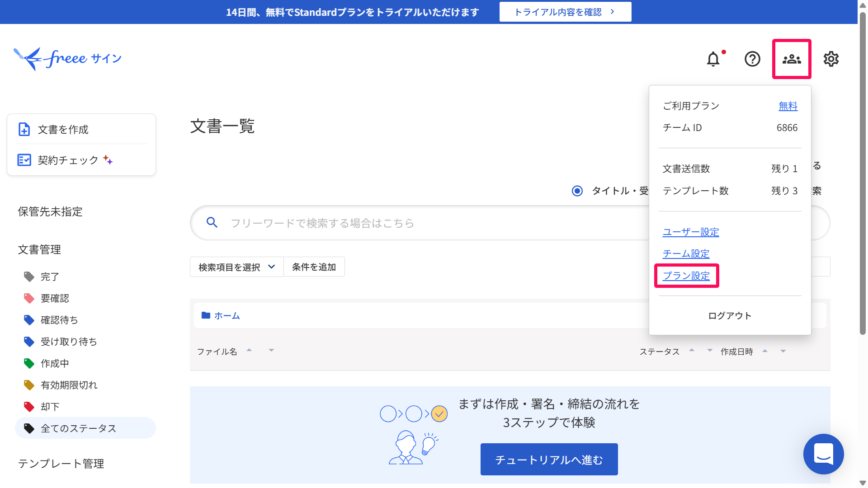
Task: Click the blue tag icon for 受け取り待ち
Action: 29,342
